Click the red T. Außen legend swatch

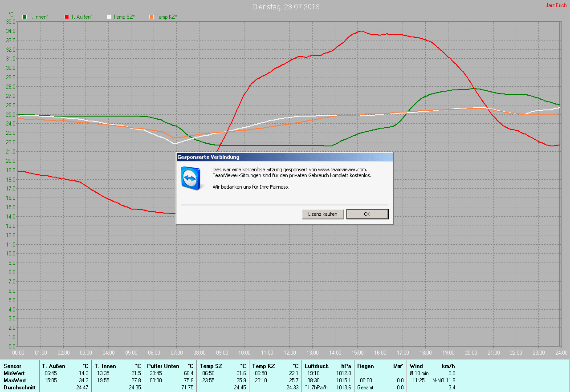(67, 17)
